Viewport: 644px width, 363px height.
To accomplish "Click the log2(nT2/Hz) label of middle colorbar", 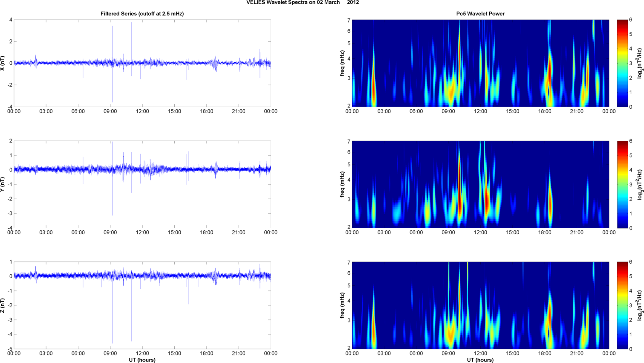I will (x=639, y=184).
